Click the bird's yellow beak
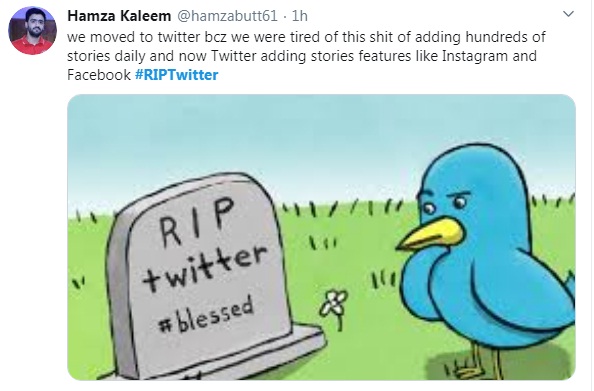This screenshot has height=391, width=594. click(430, 234)
